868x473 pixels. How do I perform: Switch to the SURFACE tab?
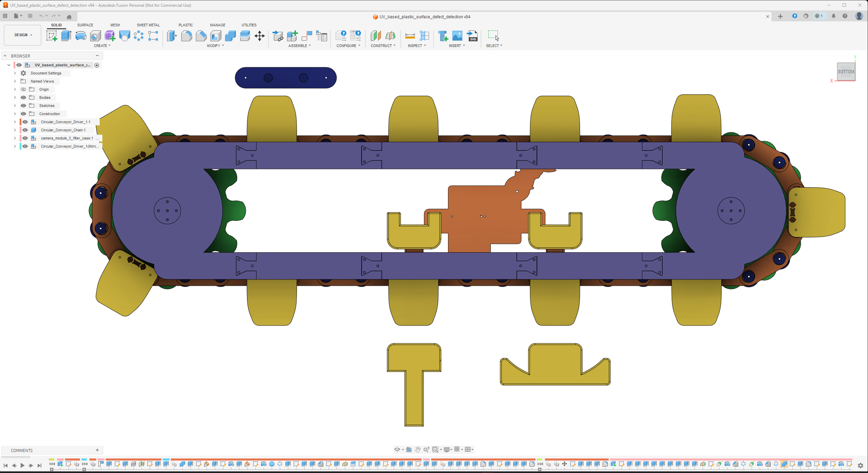(x=85, y=25)
